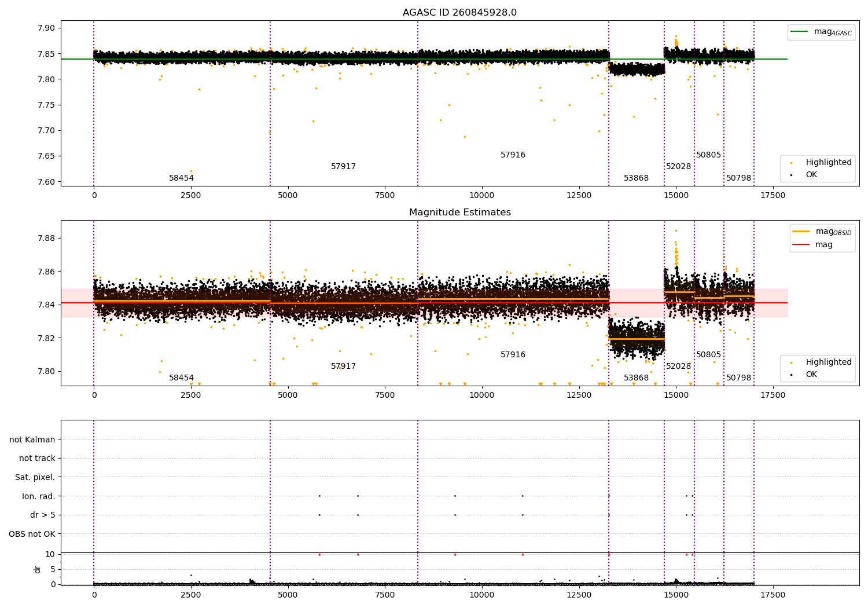The width and height of the screenshot is (868, 608).
Task: Click the 'Ion. rad.' axis label
Action: [x=39, y=496]
